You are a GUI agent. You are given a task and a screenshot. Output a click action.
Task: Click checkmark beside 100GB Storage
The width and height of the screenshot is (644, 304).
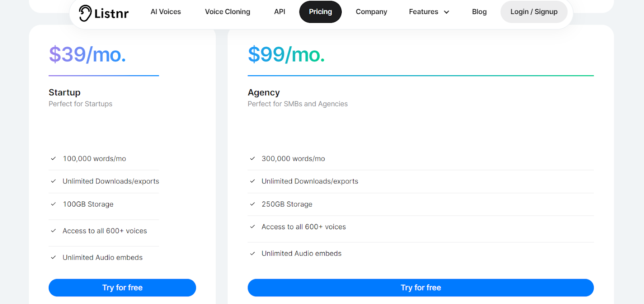point(53,204)
